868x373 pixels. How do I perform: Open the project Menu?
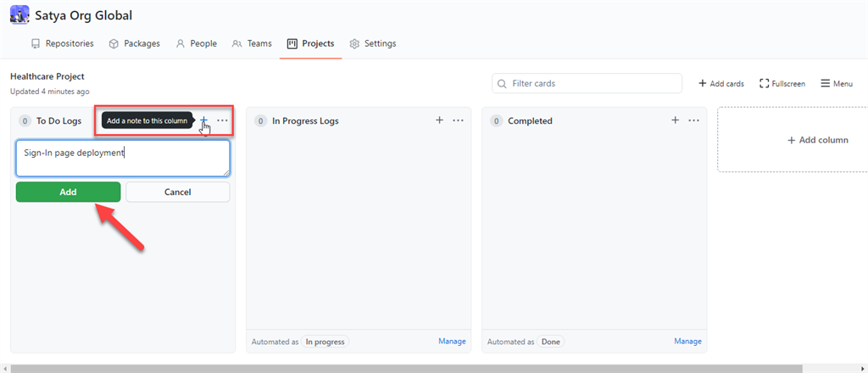coord(837,84)
